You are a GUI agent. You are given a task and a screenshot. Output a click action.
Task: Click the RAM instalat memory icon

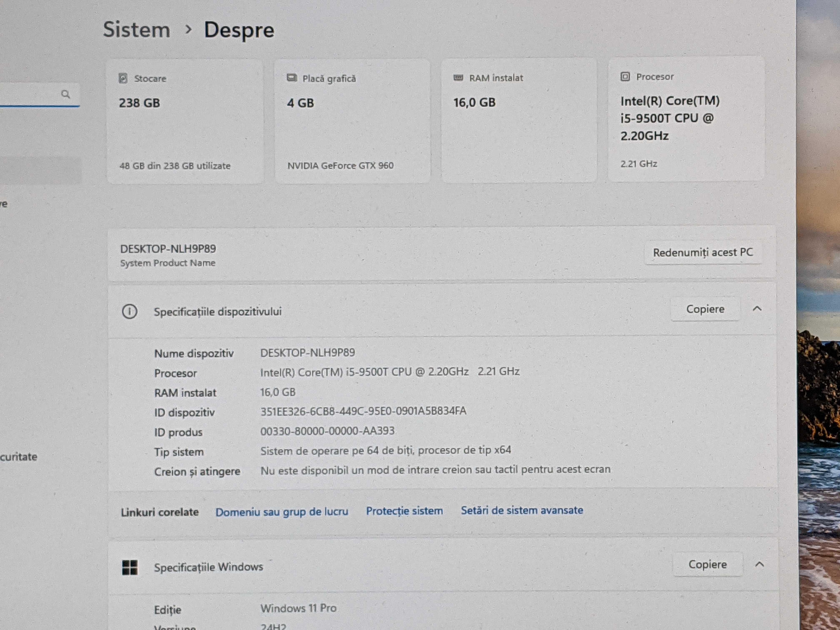coord(458,77)
